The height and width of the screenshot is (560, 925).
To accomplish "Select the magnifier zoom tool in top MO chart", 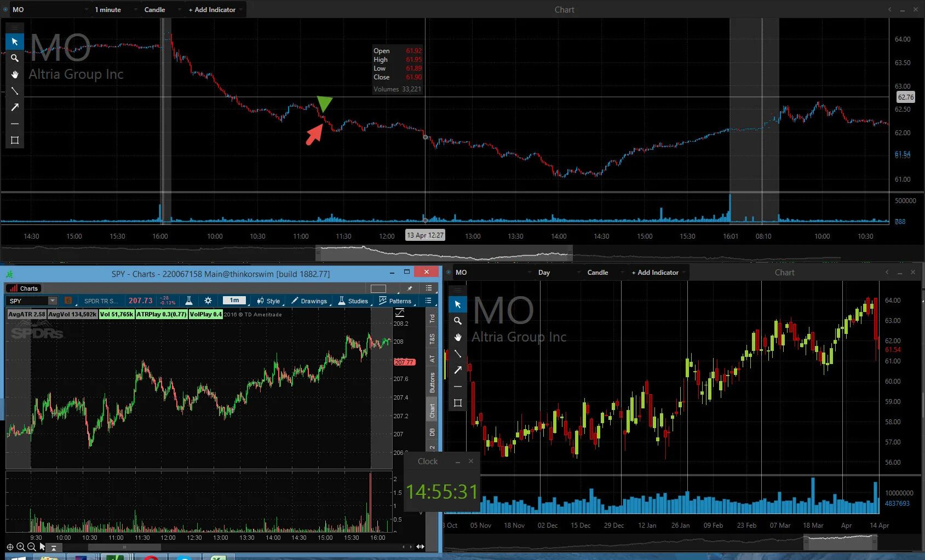I will click(x=15, y=58).
